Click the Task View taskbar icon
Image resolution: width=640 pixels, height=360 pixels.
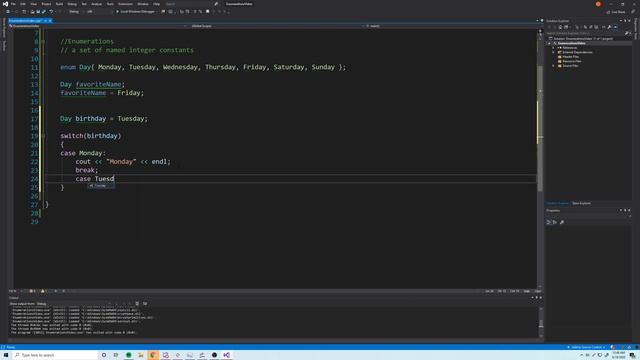[116, 355]
